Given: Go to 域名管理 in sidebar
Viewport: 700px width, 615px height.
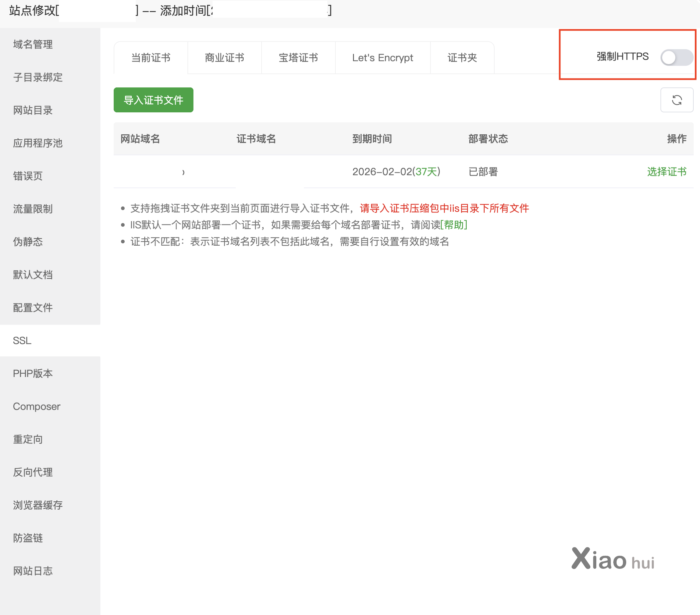Looking at the screenshot, I should pyautogui.click(x=33, y=44).
